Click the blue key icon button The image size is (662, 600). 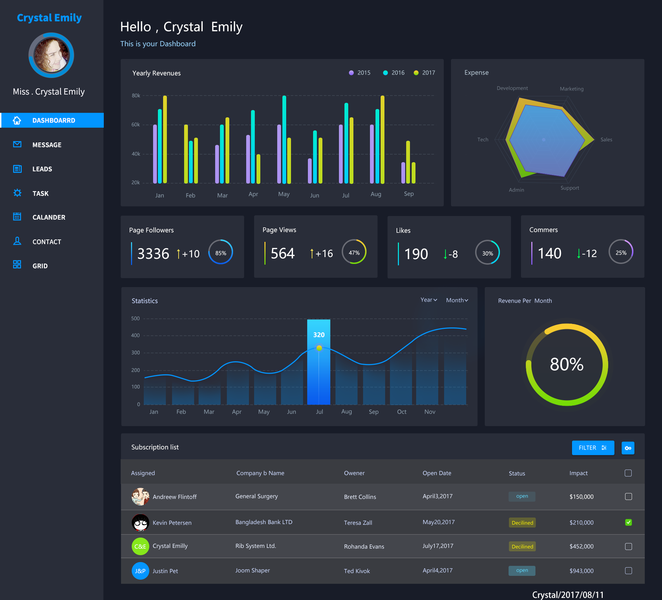[x=628, y=448]
